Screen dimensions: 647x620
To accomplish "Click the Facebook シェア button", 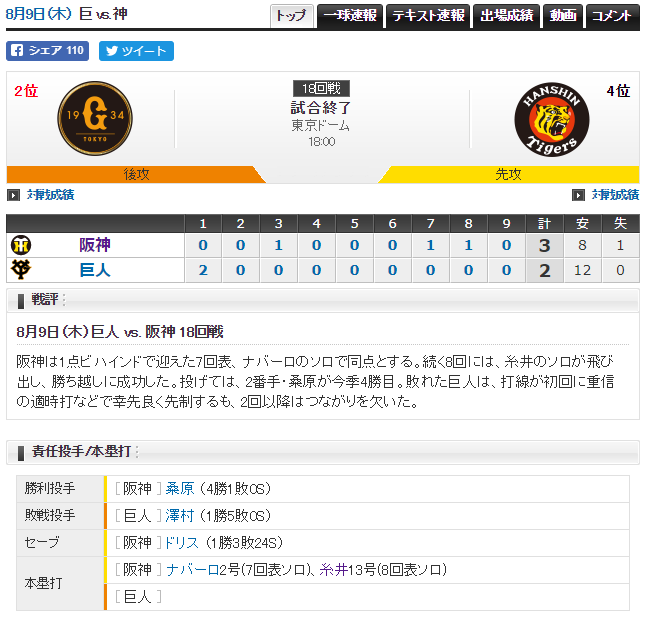I will click(47, 51).
